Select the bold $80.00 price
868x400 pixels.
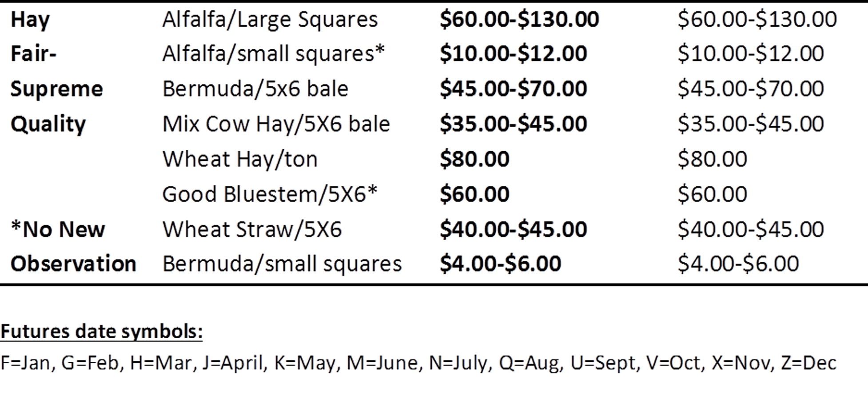pos(474,159)
